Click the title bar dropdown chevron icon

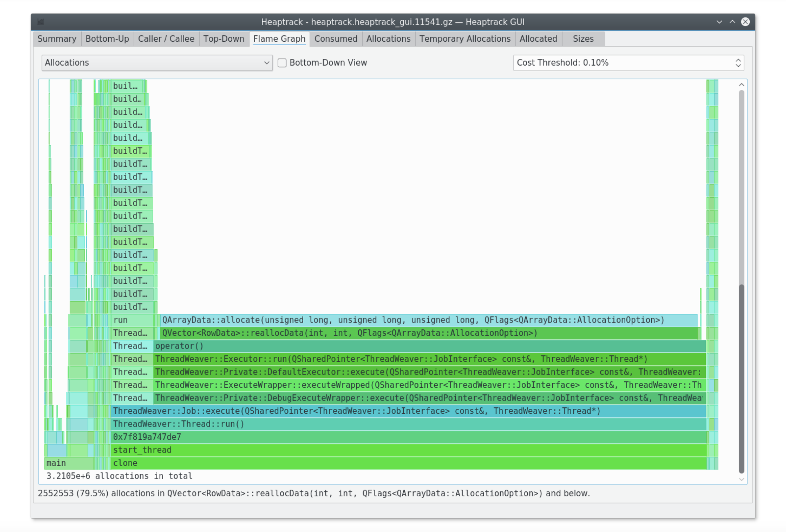coord(719,22)
